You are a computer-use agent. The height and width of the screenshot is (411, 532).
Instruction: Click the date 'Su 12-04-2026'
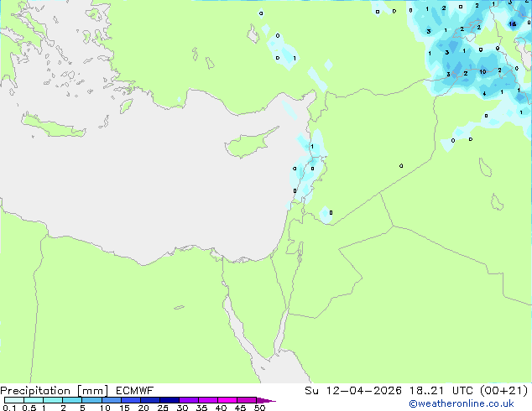click(353, 391)
